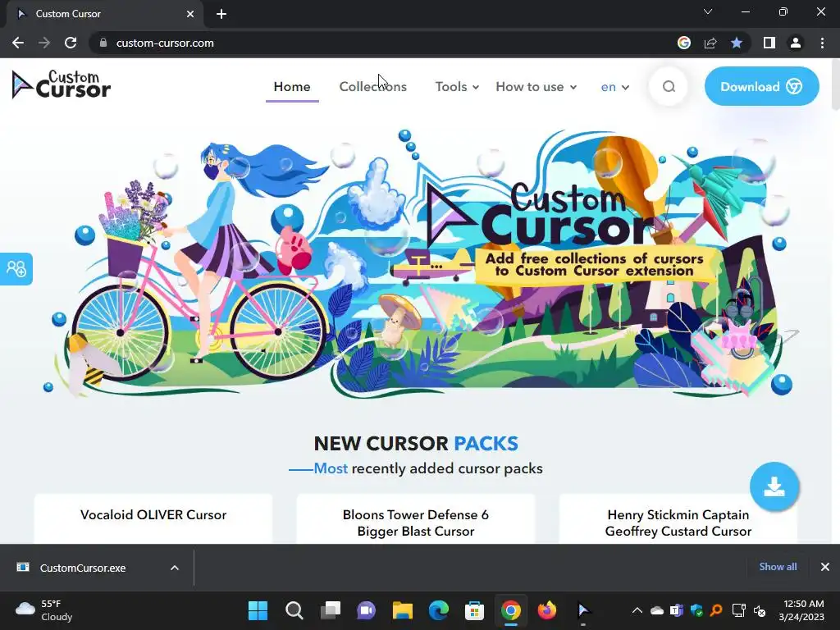Viewport: 840px width, 630px height.
Task: Open the blue community side tab icon
Action: [x=16, y=268]
